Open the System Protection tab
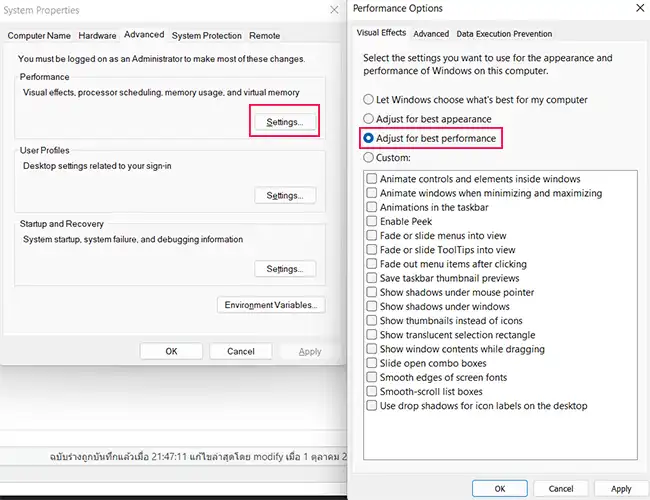The height and width of the screenshot is (500, 650). pyautogui.click(x=205, y=35)
